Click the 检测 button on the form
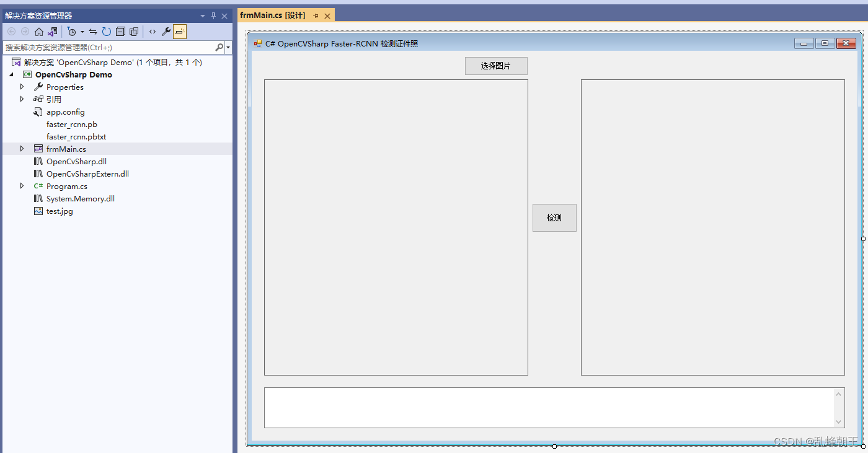 point(554,218)
